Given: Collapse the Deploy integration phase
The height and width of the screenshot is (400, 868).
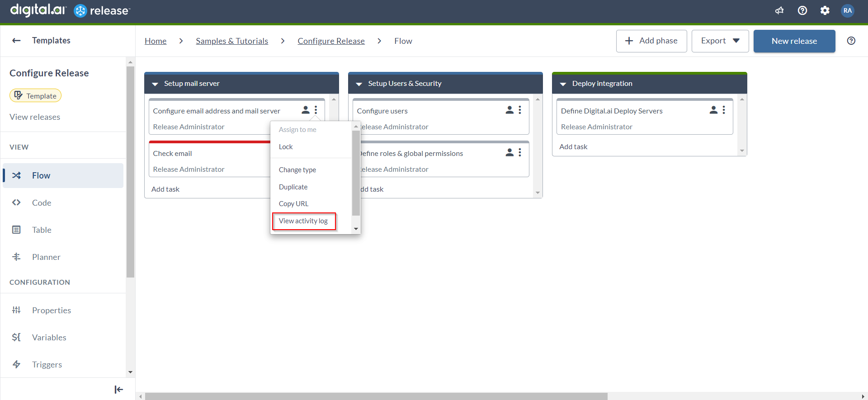Looking at the screenshot, I should click(x=563, y=84).
